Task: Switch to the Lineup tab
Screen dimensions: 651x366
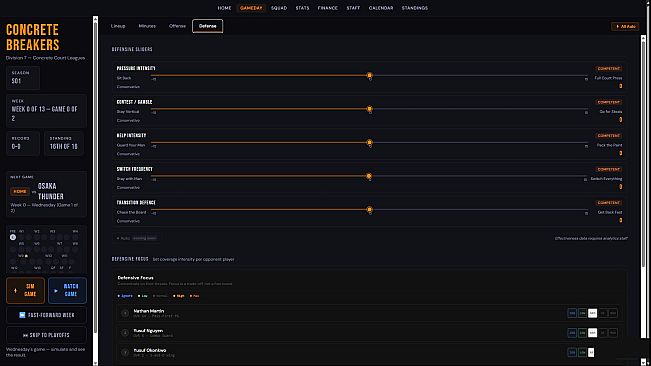Action: pyautogui.click(x=118, y=26)
